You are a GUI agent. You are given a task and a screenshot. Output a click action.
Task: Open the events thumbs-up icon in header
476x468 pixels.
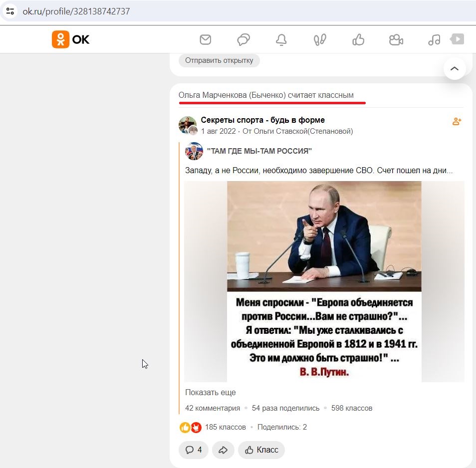[x=358, y=40]
